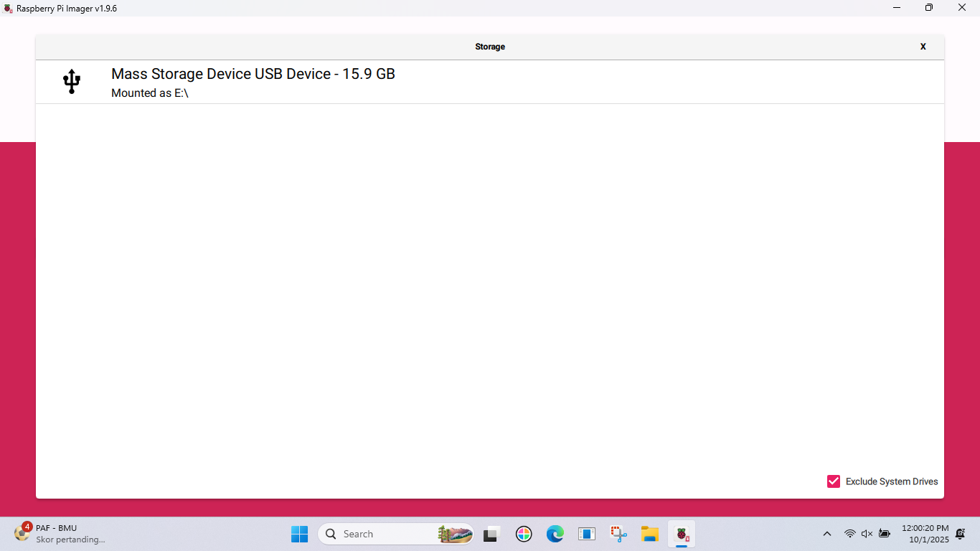The image size is (980, 551).
Task: Close the Storage dialog with X
Action: [x=923, y=47]
